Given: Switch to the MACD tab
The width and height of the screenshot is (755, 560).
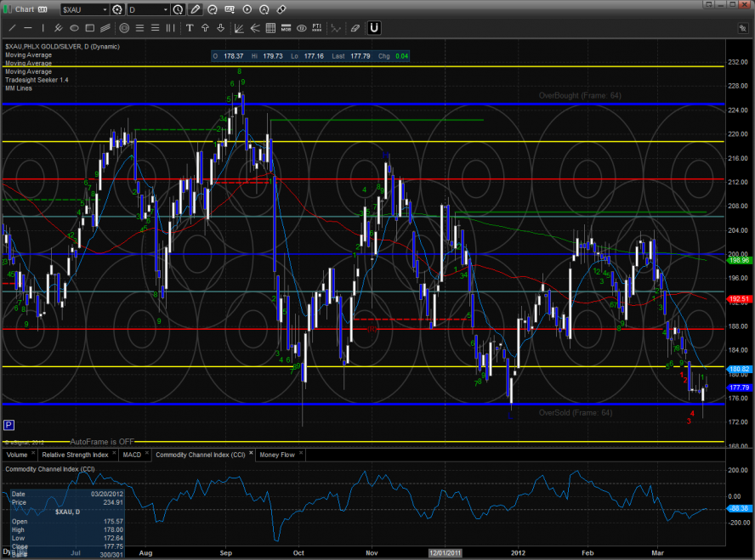Looking at the screenshot, I should click(132, 455).
